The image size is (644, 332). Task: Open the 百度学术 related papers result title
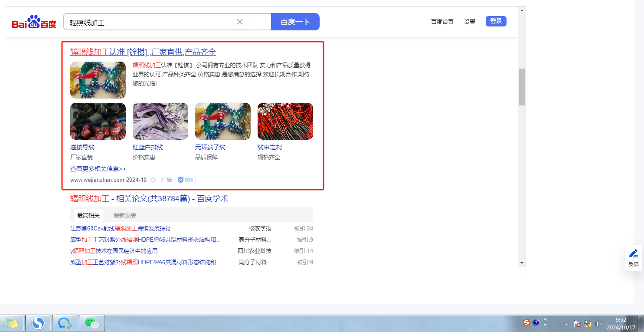pyautogui.click(x=149, y=199)
